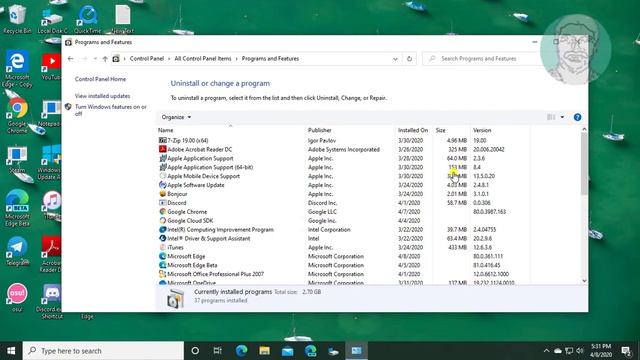
Task: Select the Google Chrome desktop shortcut
Action: click(17, 116)
